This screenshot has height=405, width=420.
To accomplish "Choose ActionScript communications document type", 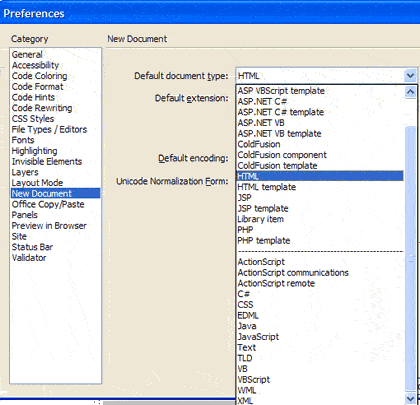I will (x=293, y=273).
